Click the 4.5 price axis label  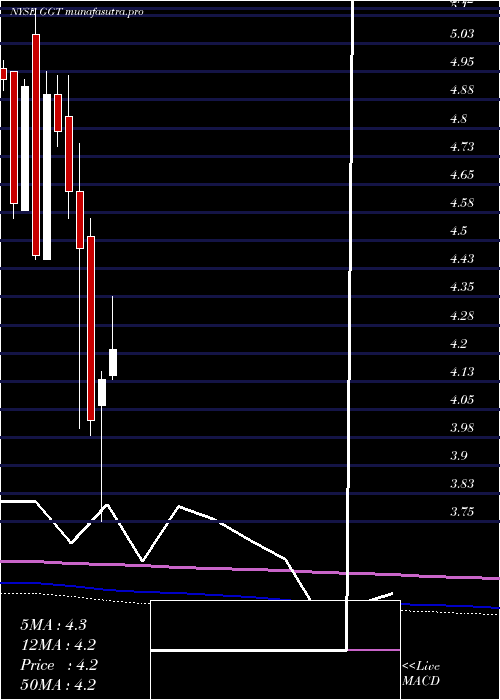click(x=459, y=231)
